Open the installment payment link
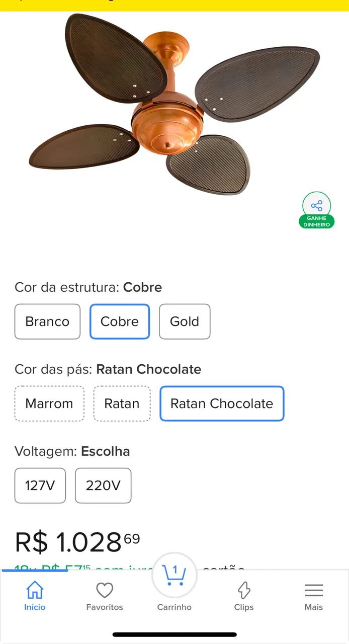Screen dimensions: 349x644 [75, 568]
